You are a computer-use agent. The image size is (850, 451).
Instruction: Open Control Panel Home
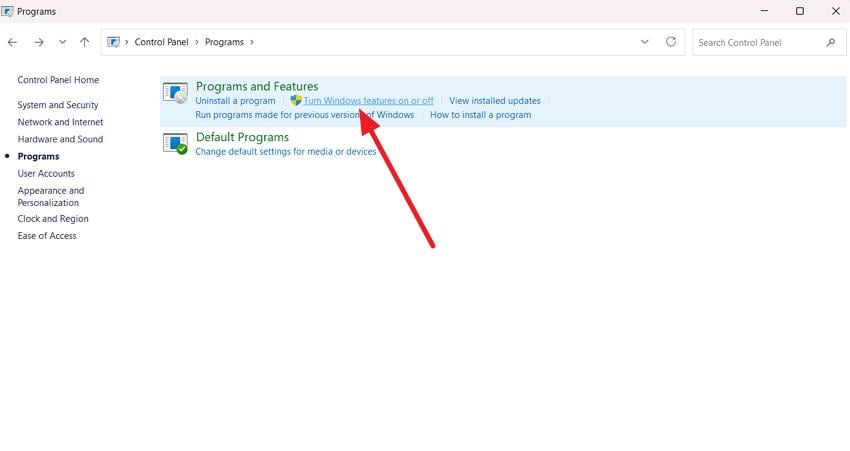coord(58,80)
